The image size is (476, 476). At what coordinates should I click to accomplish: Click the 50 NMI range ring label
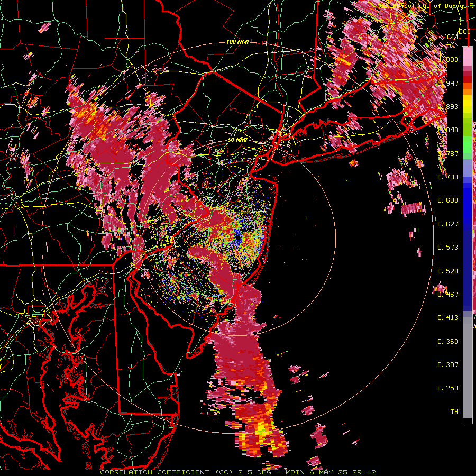click(x=237, y=140)
